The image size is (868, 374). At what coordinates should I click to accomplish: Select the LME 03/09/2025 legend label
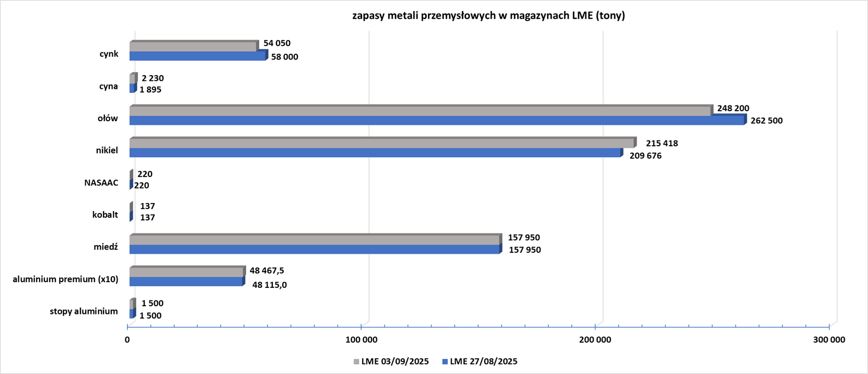coord(395,361)
